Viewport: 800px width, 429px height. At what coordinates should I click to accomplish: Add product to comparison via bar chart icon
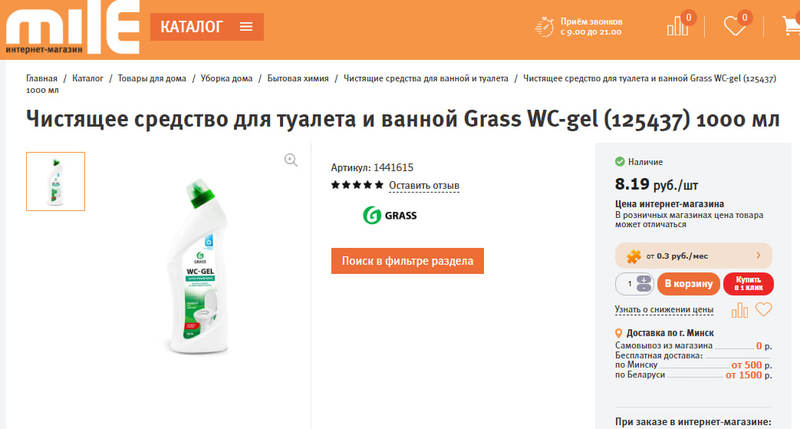(x=739, y=310)
